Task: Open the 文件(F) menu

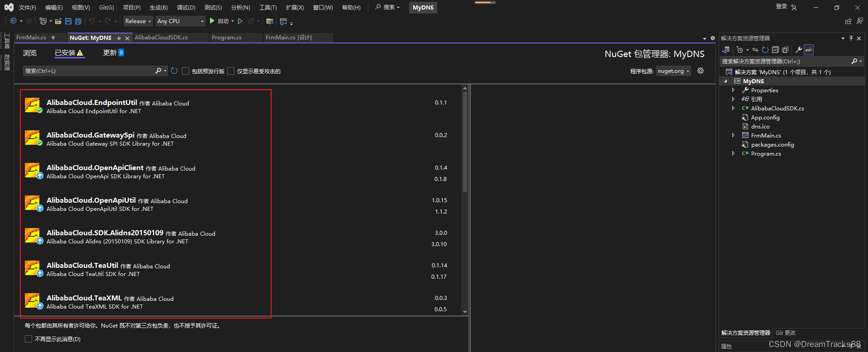Action: [27, 8]
